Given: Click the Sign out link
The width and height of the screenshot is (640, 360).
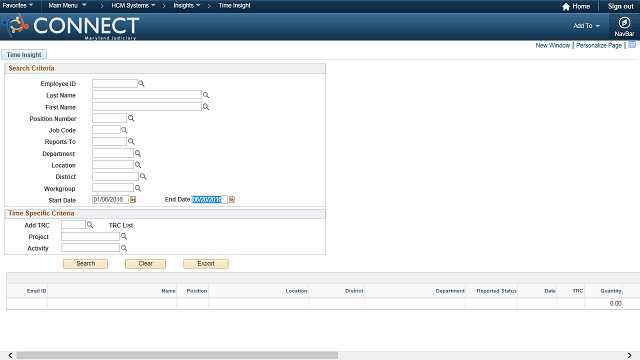Looking at the screenshot, I should point(620,7).
